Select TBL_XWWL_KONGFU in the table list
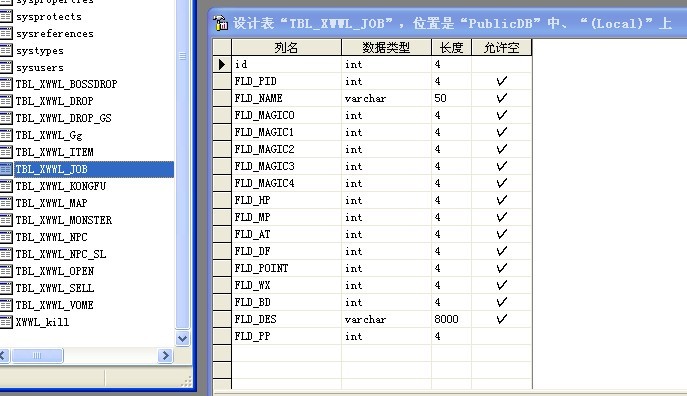The width and height of the screenshot is (687, 396). (x=61, y=186)
